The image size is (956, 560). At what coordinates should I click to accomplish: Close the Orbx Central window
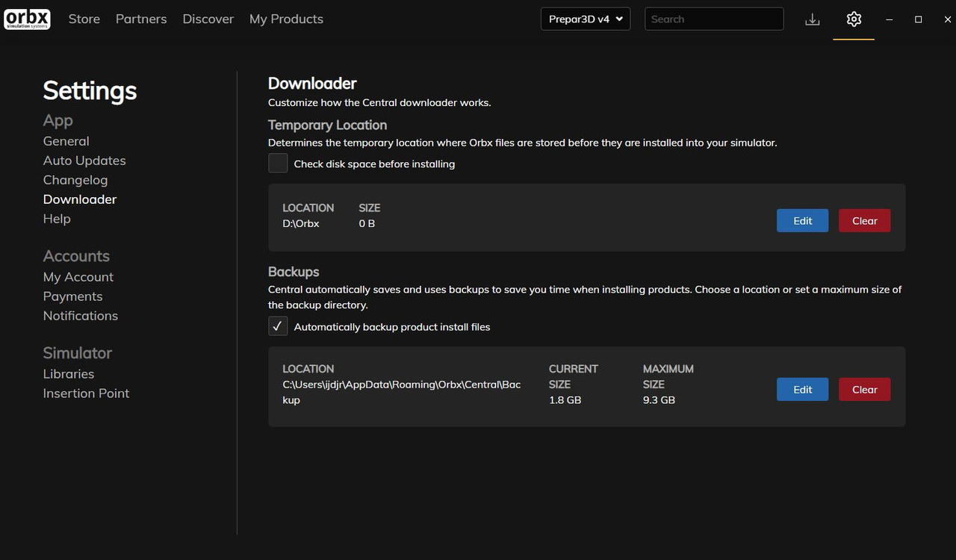[x=947, y=19]
